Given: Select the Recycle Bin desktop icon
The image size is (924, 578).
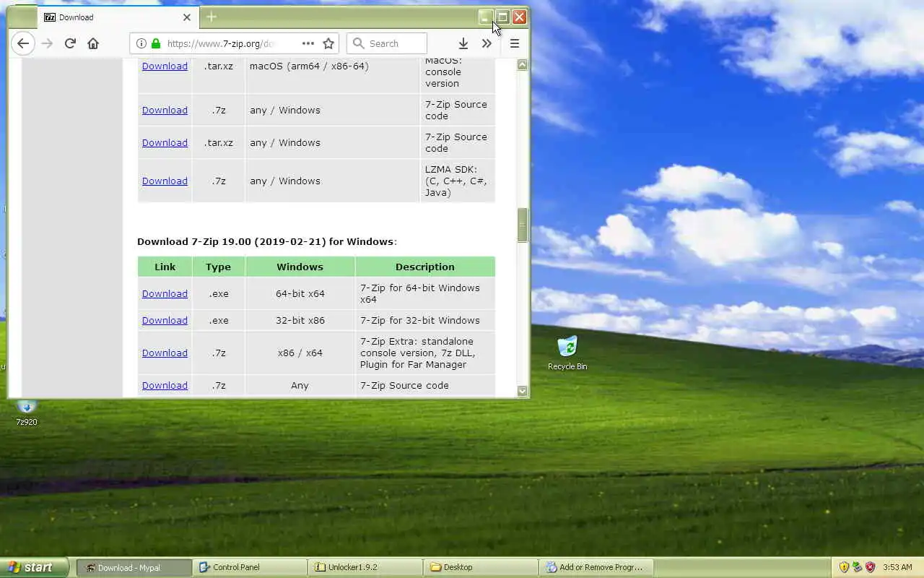Looking at the screenshot, I should pos(567,353).
